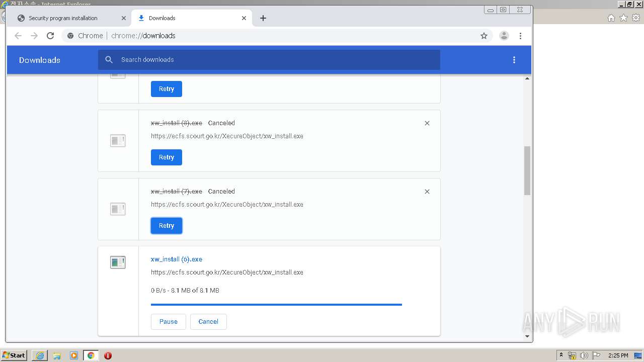Click the Canceled status of xw_install (7).exe
The image size is (644, 362).
click(x=221, y=192)
